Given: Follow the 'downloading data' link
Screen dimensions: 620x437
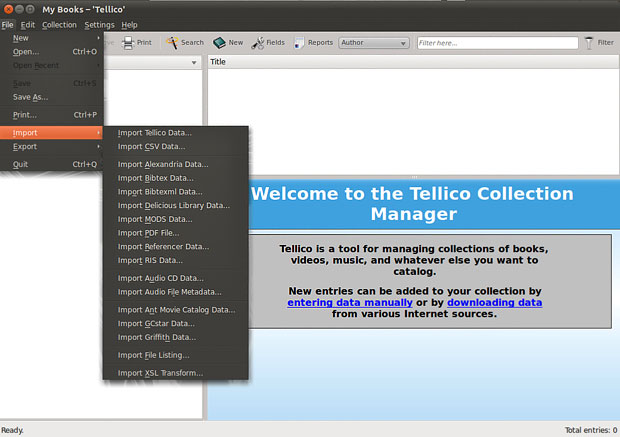Looking at the screenshot, I should click(x=494, y=303).
